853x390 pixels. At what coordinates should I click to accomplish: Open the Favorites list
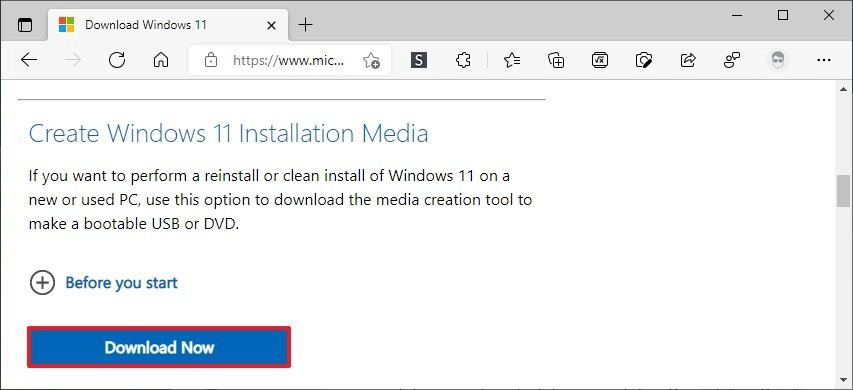pos(512,60)
